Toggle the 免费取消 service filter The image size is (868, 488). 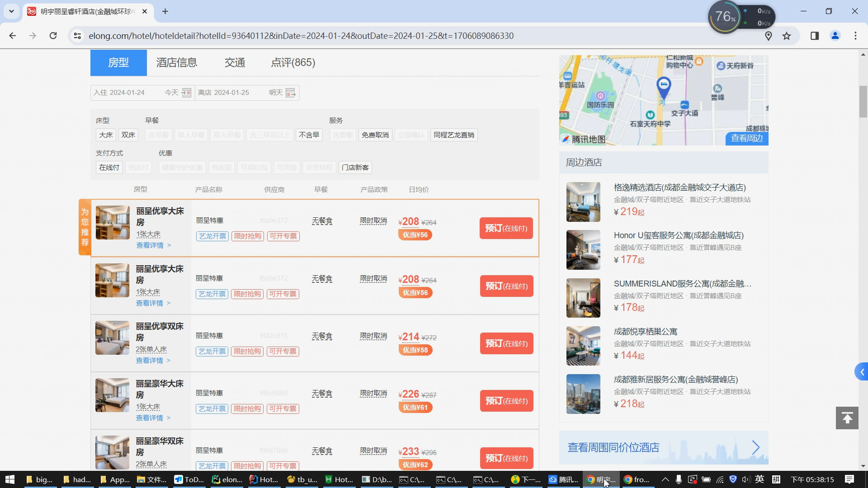[x=375, y=135]
